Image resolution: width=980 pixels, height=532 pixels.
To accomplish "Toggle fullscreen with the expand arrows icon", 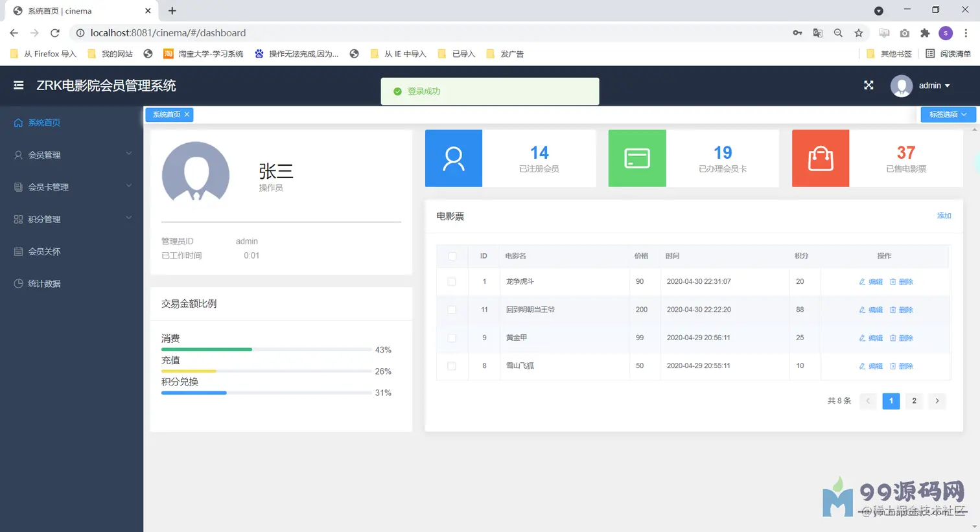I will pyautogui.click(x=869, y=86).
